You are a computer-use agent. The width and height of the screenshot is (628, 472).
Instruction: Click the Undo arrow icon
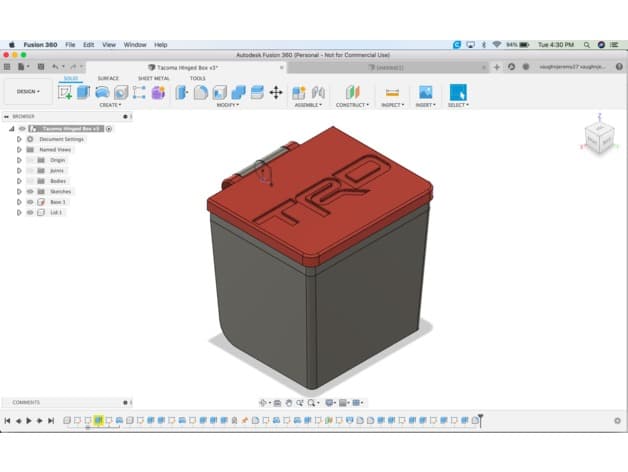coord(56,67)
